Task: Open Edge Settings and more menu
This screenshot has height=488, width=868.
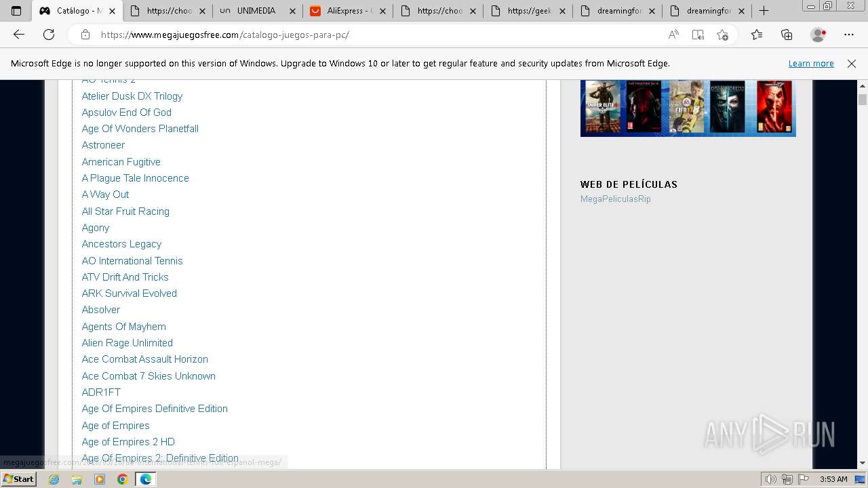Action: pyautogui.click(x=849, y=35)
